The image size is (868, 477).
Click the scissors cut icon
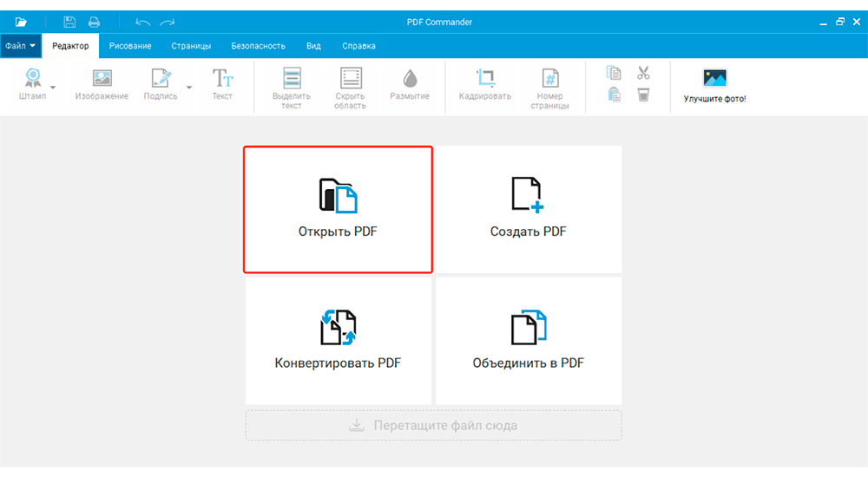[643, 73]
